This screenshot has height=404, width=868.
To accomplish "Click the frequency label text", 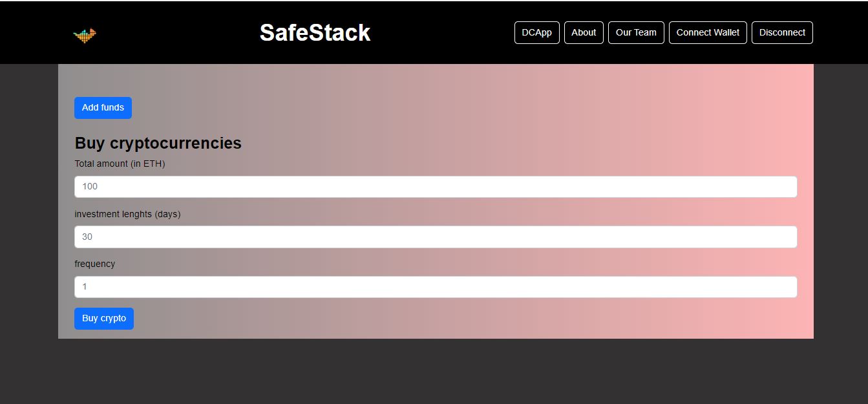I will (94, 264).
